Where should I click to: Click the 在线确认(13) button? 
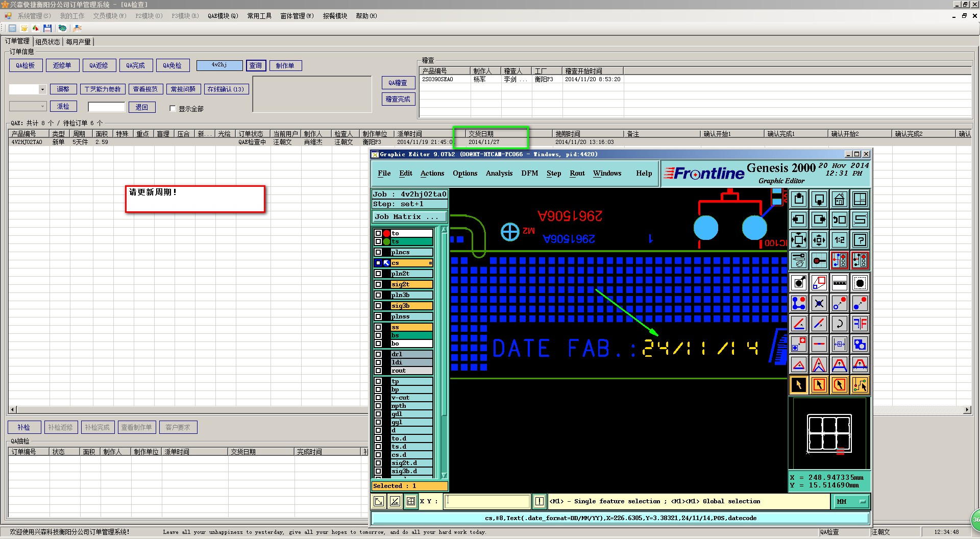click(x=227, y=89)
